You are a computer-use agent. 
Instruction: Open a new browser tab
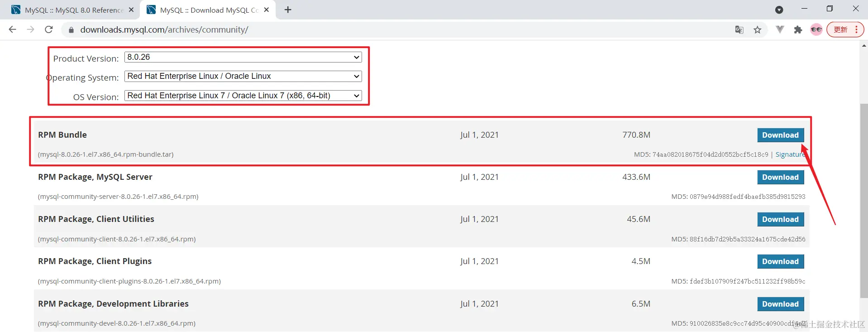(288, 10)
